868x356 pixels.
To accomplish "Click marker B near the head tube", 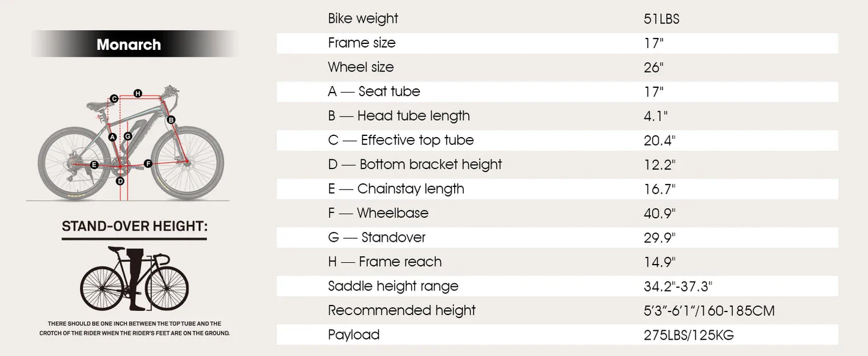I will [171, 120].
